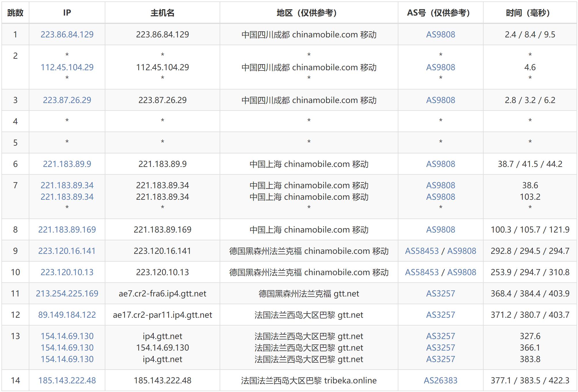Click time value 292.8 / 294.5 / 294.7
The width and height of the screenshot is (578, 392).
click(530, 251)
